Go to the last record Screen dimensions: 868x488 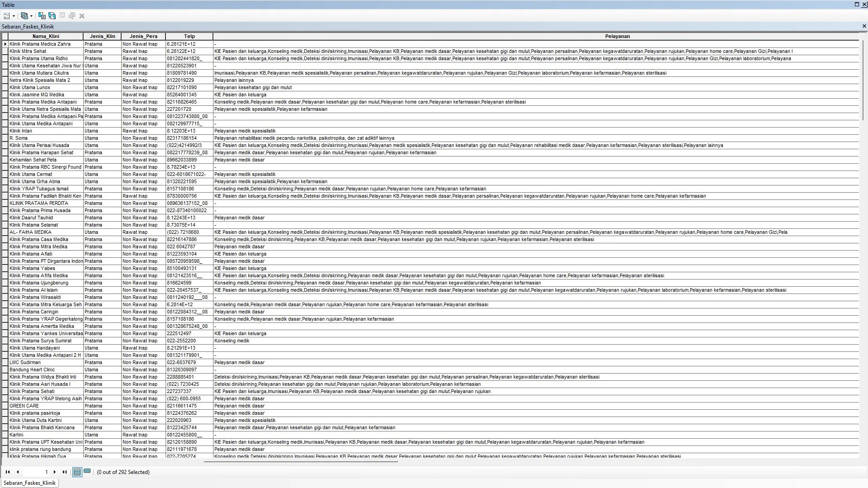(x=65, y=472)
